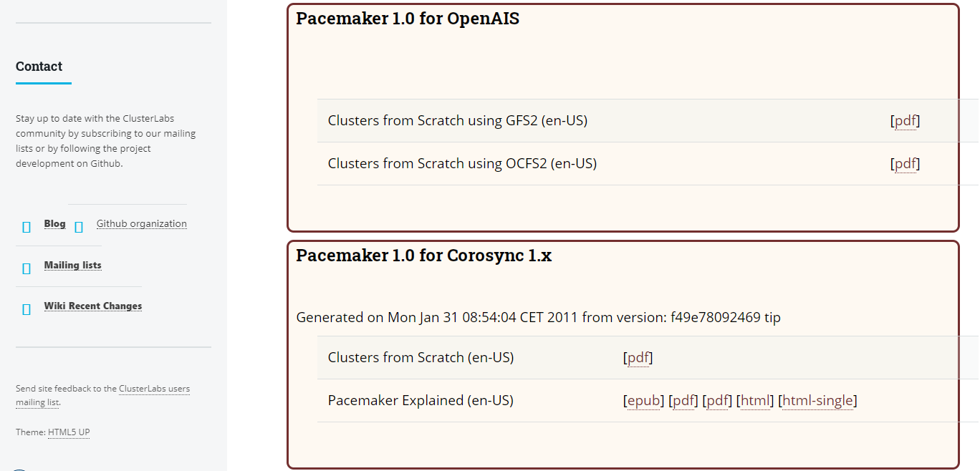
Task: Open the html version of Pacemaker Explained
Action: 755,400
